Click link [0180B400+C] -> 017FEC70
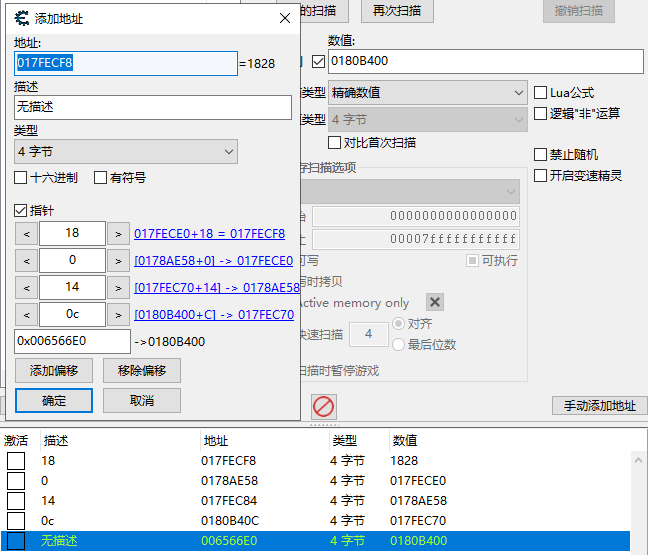 214,315
